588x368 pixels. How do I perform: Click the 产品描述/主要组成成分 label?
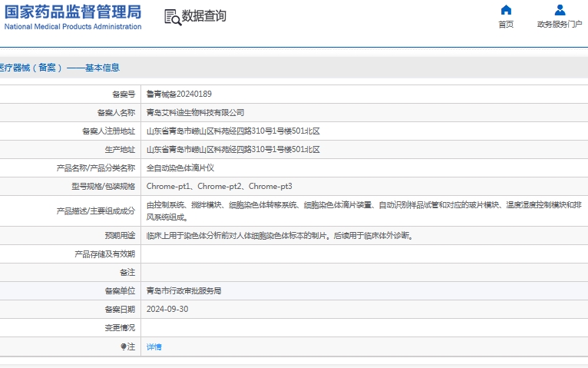coord(96,211)
